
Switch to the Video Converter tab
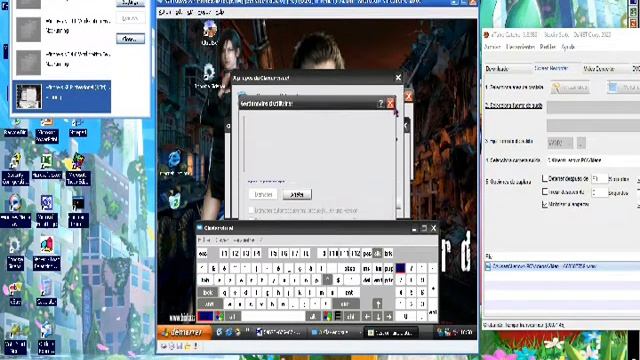click(599, 69)
